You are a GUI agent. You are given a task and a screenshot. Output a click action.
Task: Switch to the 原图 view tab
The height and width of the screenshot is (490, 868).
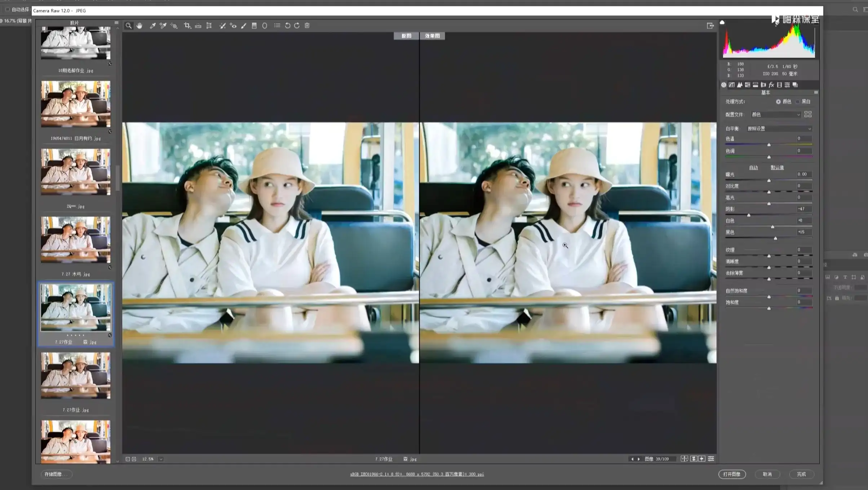406,36
